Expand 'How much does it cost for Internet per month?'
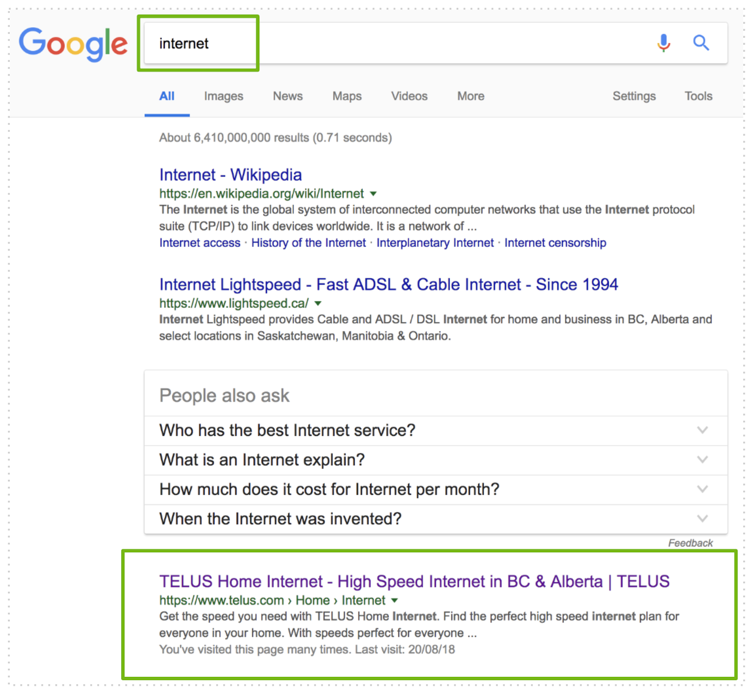 pos(435,490)
